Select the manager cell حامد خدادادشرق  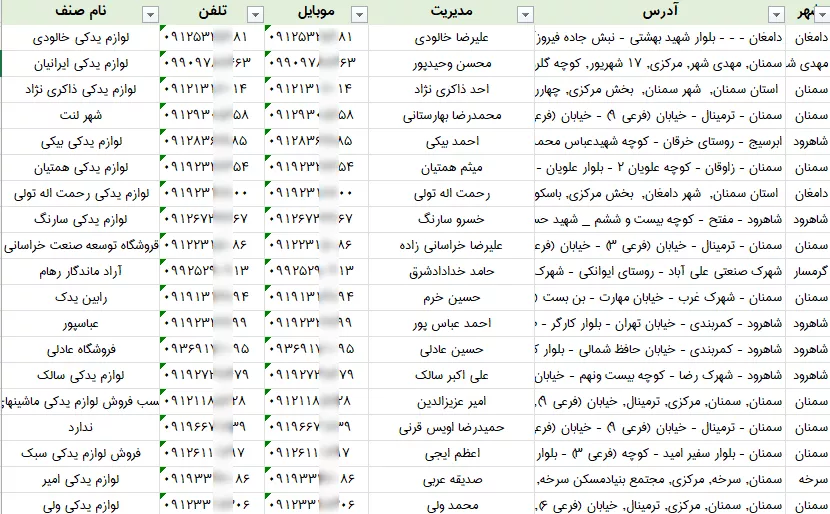click(x=452, y=271)
